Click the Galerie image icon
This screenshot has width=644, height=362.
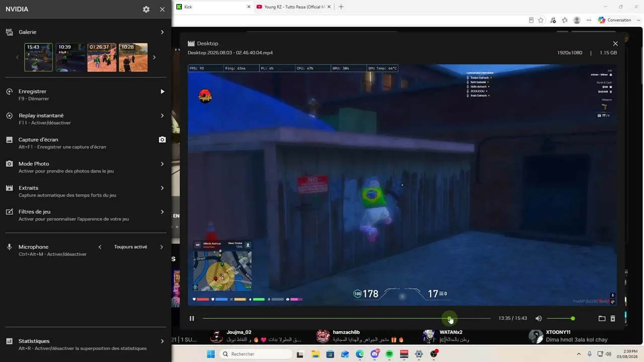coord(9,32)
